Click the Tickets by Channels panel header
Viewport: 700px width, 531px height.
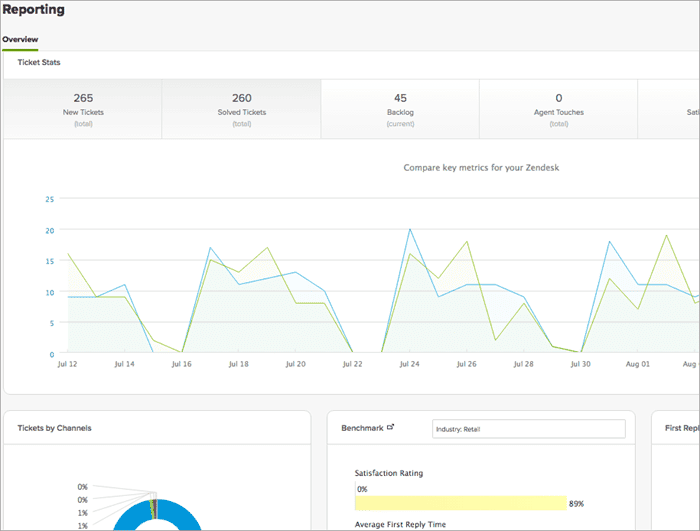(x=54, y=428)
